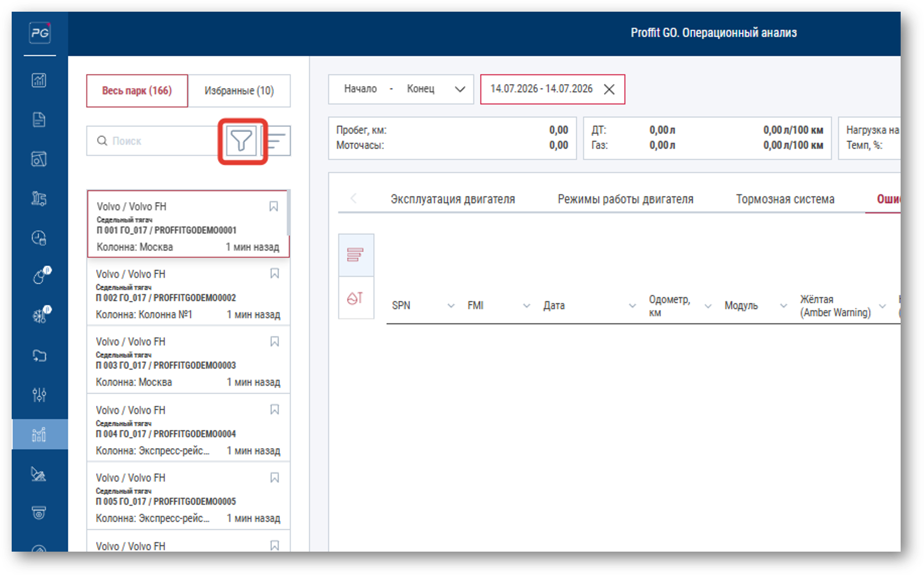
Task: Click the vehicle list scrollbar thumb
Action: (288, 213)
